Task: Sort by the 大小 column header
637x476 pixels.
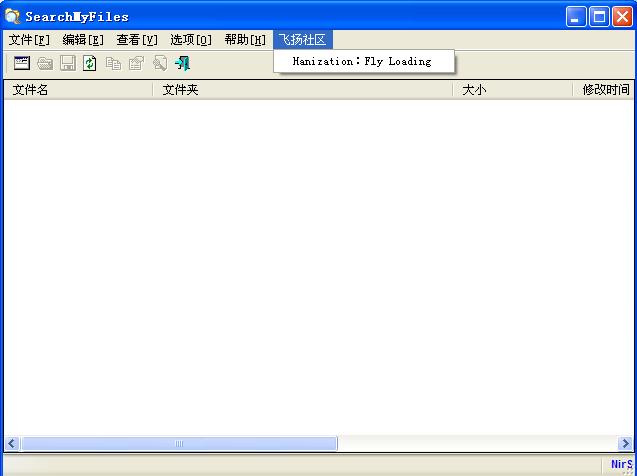Action: [x=512, y=90]
